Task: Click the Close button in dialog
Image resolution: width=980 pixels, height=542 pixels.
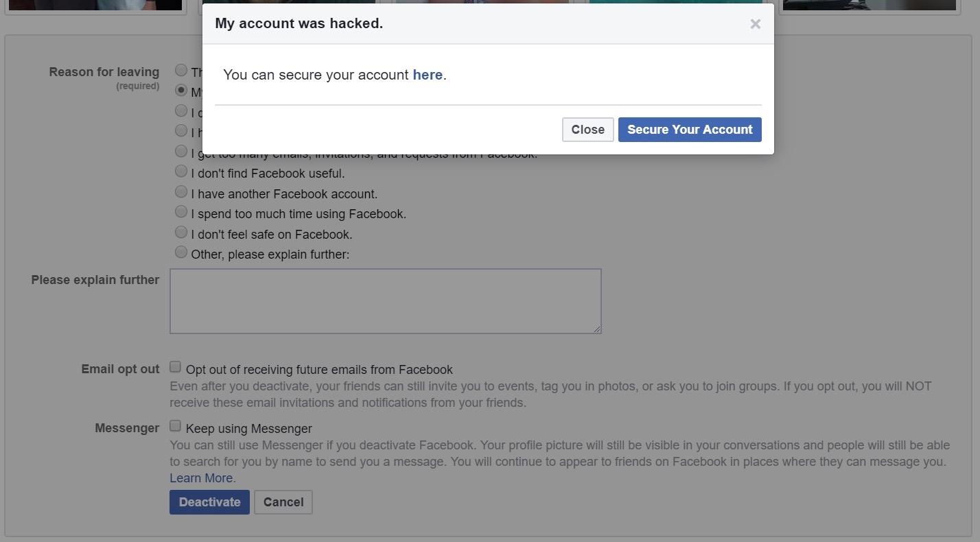Action: pyautogui.click(x=587, y=130)
